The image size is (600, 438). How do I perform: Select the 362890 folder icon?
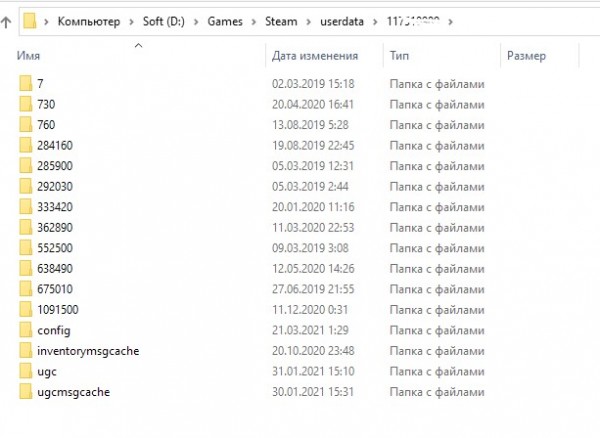(26, 228)
